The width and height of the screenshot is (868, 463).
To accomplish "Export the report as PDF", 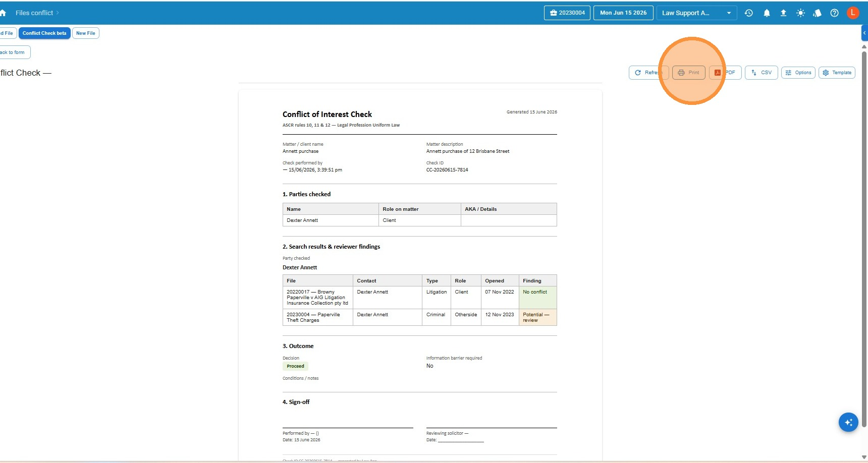I will [x=725, y=73].
